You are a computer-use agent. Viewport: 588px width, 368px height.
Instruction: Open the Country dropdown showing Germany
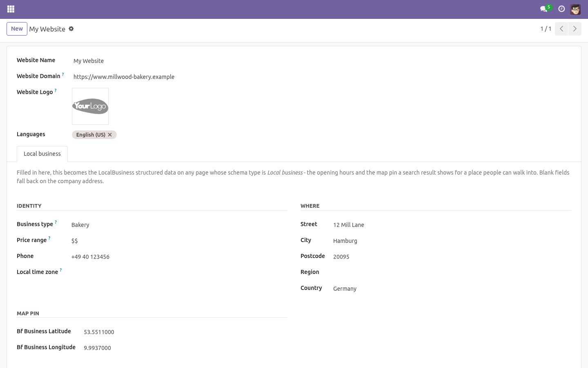pos(451,289)
